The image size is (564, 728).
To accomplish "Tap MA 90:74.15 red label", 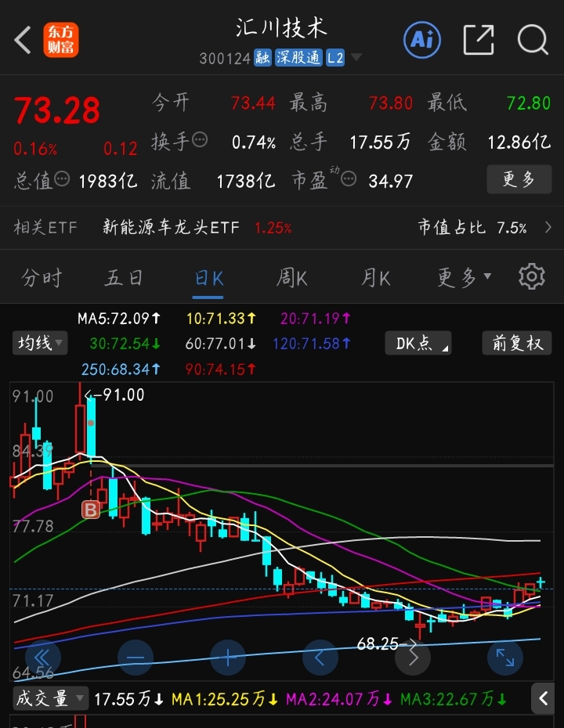I will (x=221, y=369).
